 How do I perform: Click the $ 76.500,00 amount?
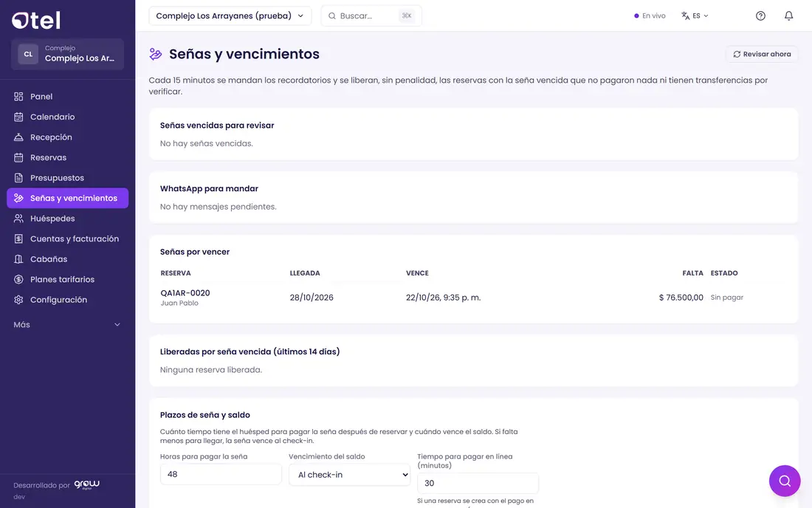click(681, 298)
